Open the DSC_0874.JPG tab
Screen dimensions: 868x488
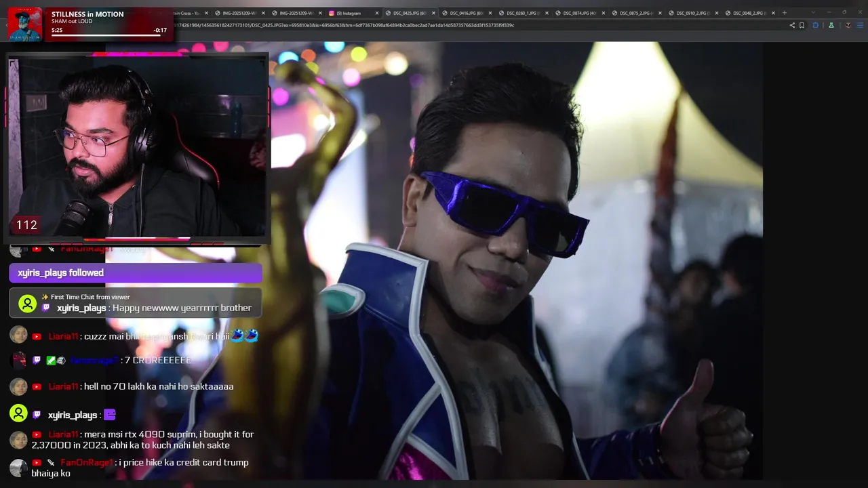click(581, 13)
